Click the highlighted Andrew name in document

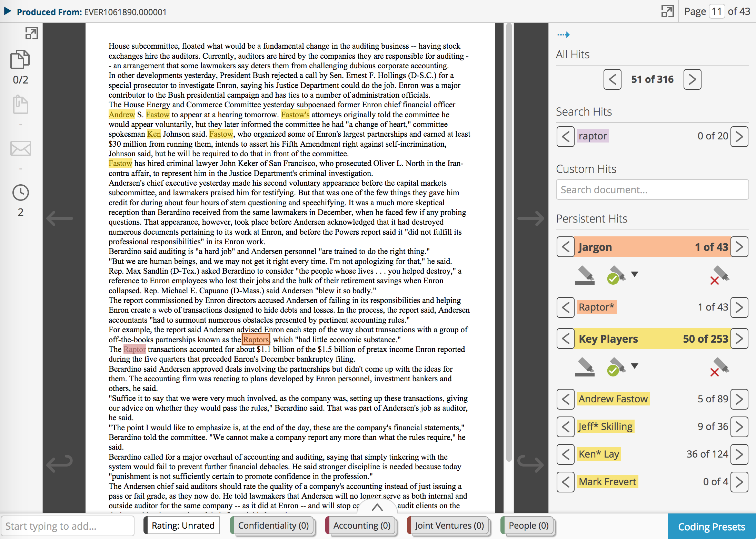122,115
